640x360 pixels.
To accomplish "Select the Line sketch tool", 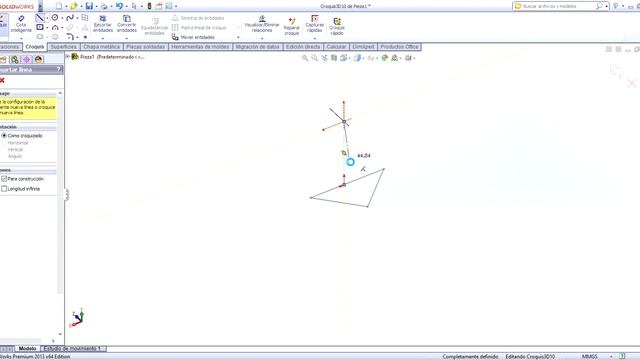I will [x=39, y=18].
